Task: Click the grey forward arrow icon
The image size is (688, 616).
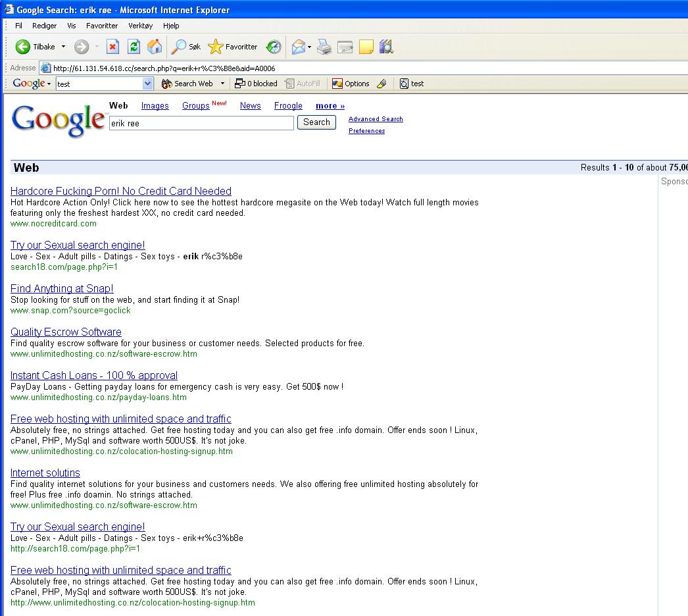Action: 81,47
